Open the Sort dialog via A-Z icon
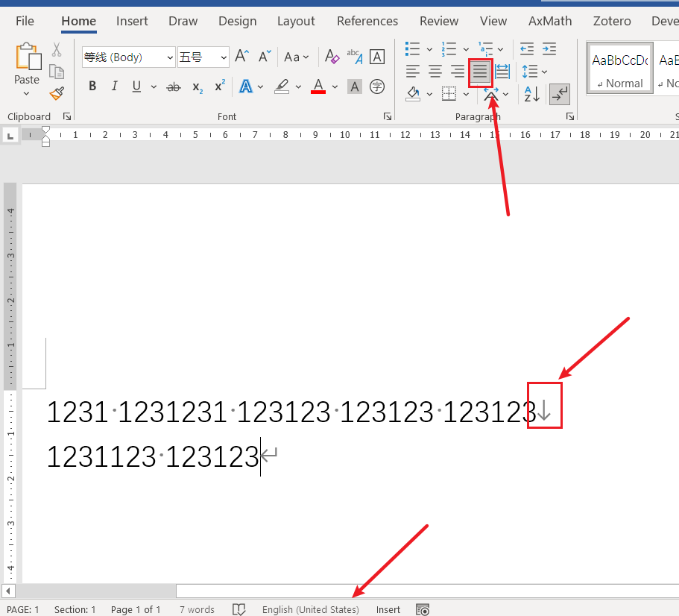Viewport: 679px width, 616px height. [531, 94]
